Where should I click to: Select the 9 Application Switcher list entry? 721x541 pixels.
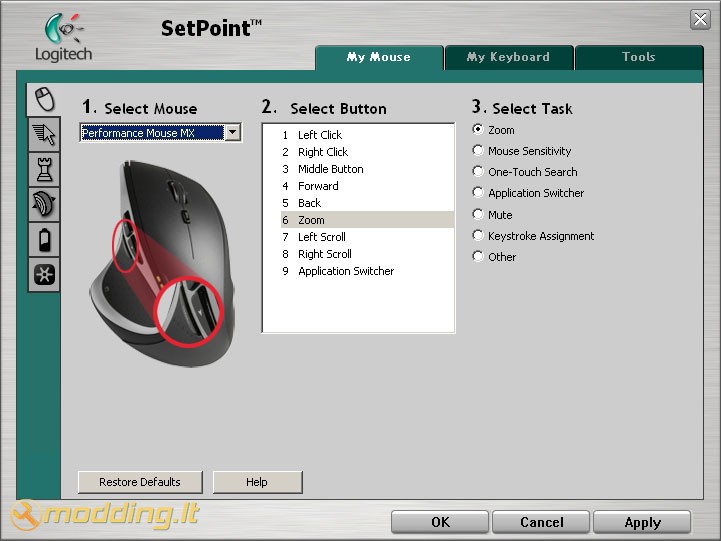click(x=367, y=271)
